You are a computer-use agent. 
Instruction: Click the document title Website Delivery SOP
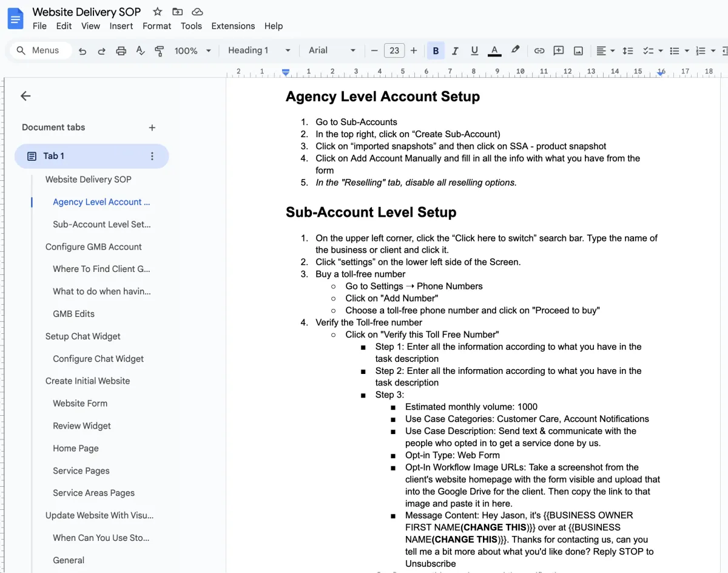click(x=87, y=12)
